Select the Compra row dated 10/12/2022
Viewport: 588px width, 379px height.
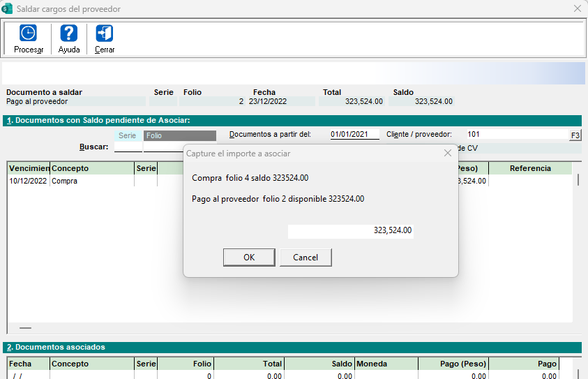[70, 181]
